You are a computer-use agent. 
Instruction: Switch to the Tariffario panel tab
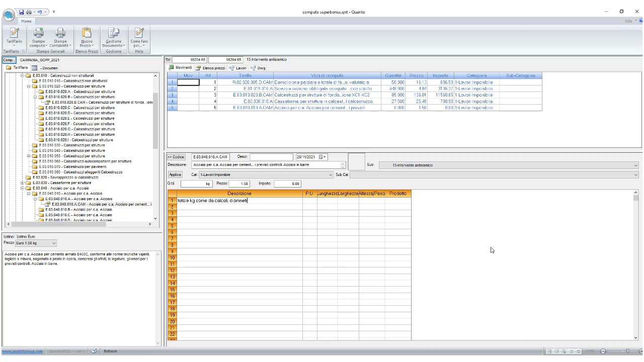point(17,67)
